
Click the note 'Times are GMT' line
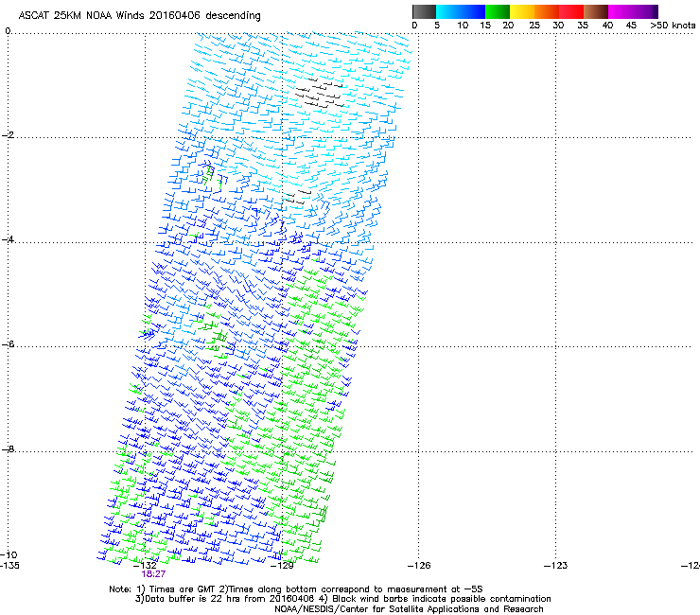tap(295, 589)
